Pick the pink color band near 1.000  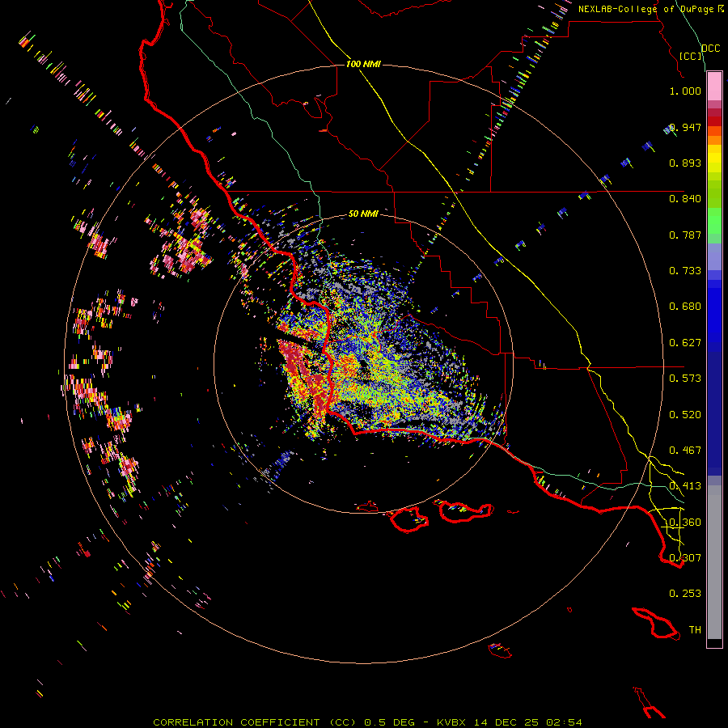pyautogui.click(x=714, y=87)
